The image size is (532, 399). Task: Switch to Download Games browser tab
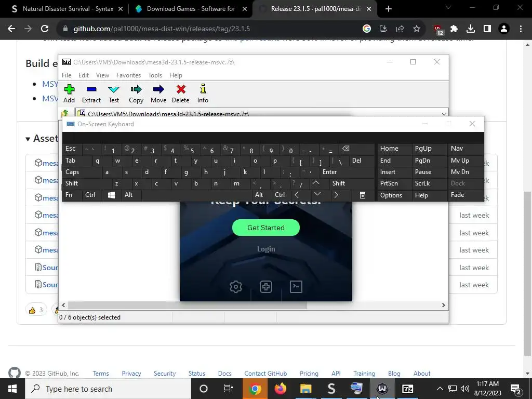(191, 9)
